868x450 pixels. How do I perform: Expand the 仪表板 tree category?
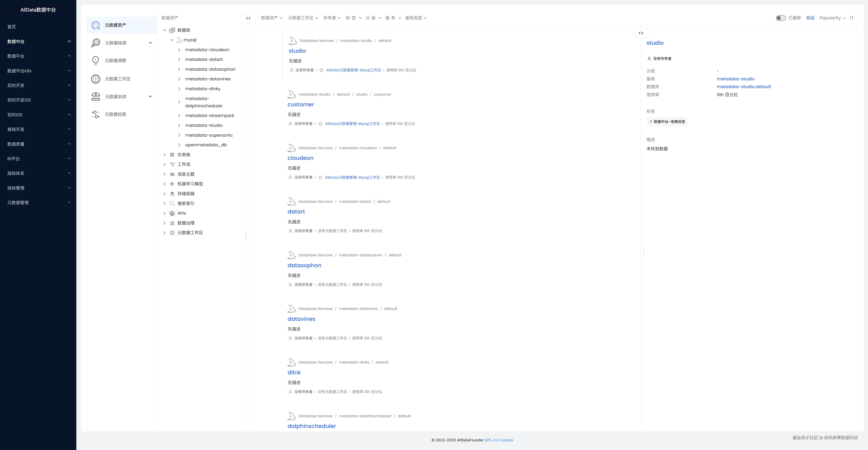pyautogui.click(x=165, y=155)
